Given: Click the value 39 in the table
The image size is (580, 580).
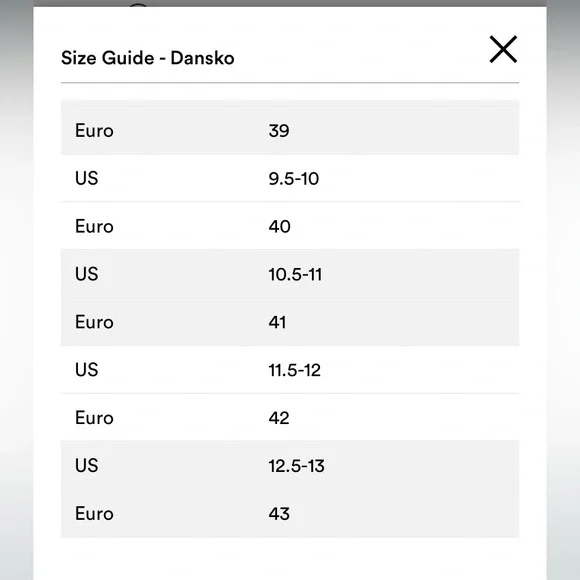Looking at the screenshot, I should tap(279, 131).
